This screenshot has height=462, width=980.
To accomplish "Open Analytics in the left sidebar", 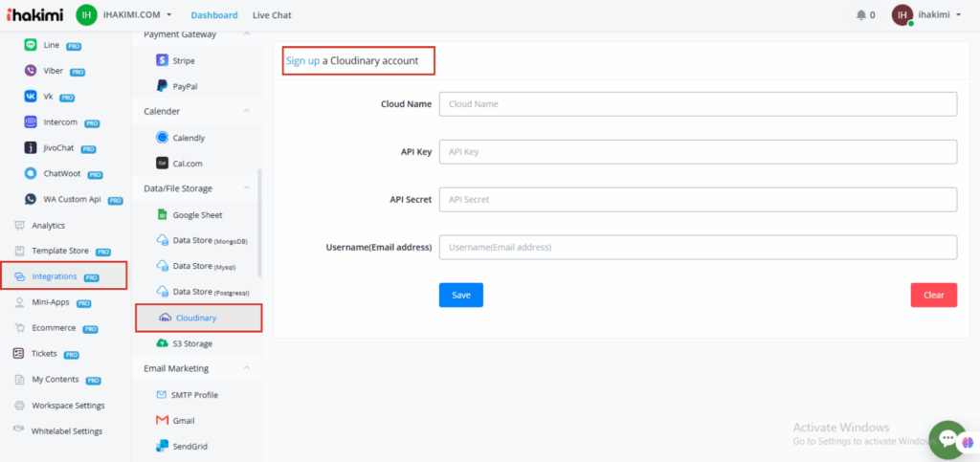I will (x=48, y=226).
